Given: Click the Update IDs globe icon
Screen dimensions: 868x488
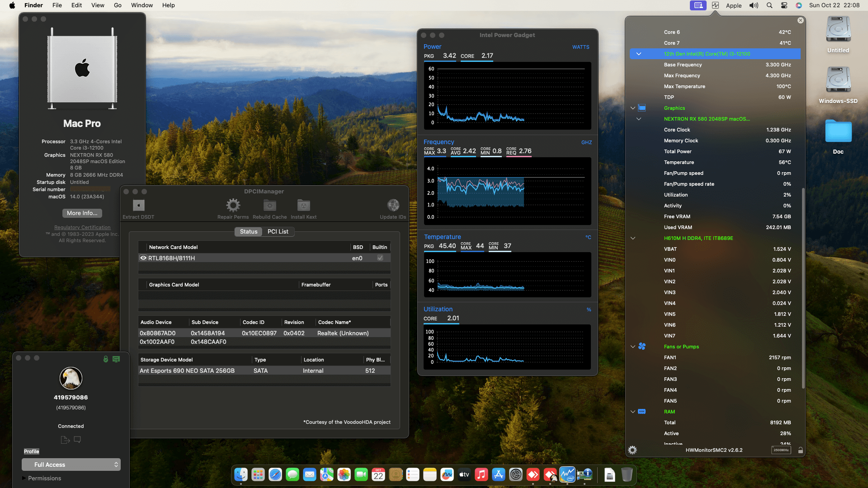Looking at the screenshot, I should point(393,205).
